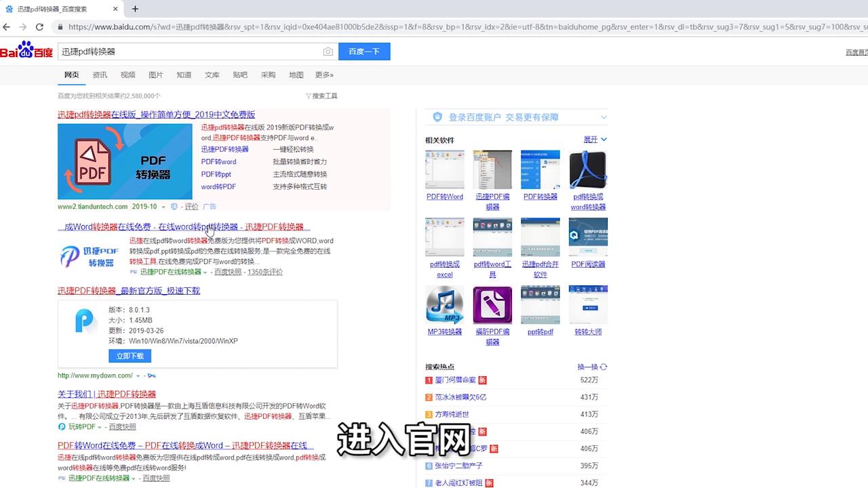
Task: Select the 采购 tab
Action: [x=268, y=75]
